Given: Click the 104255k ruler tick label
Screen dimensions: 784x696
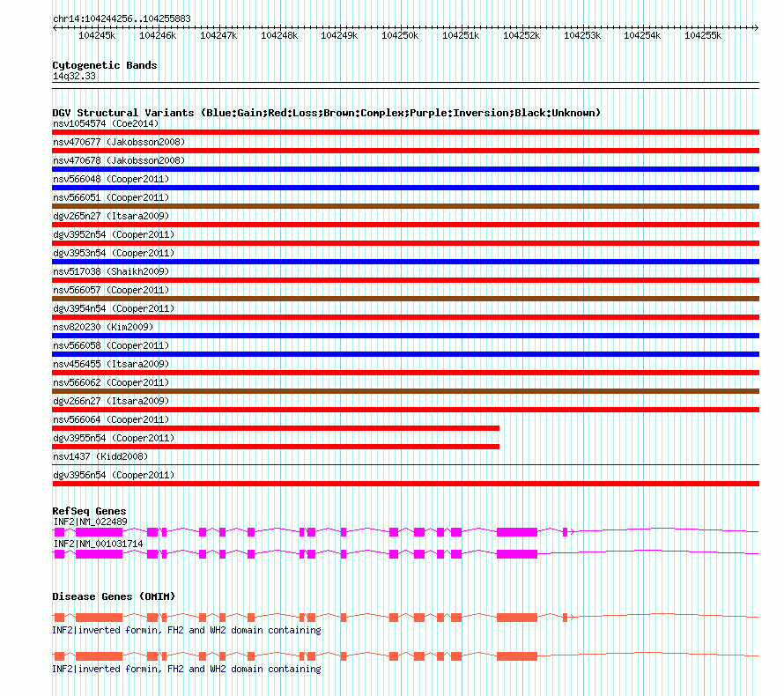Looking at the screenshot, I should click(x=702, y=35).
